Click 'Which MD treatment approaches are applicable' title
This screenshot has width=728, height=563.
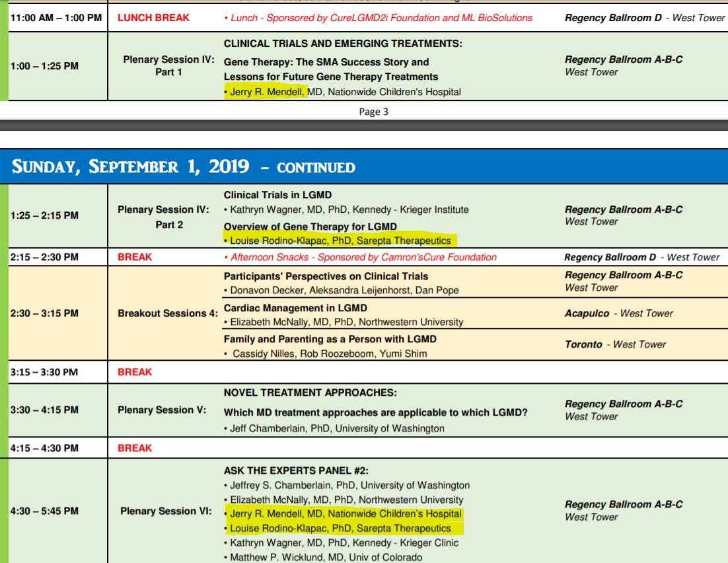pyautogui.click(x=376, y=413)
